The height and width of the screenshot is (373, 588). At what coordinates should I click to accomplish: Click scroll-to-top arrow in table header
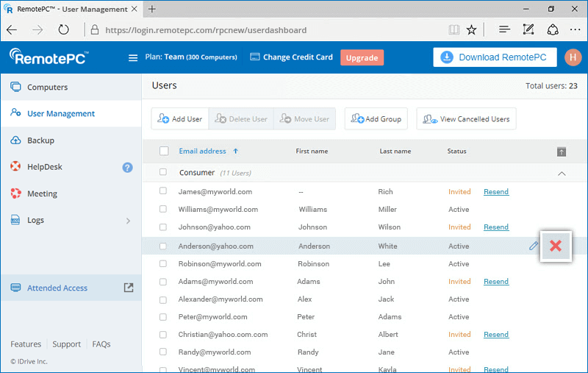[x=562, y=152]
